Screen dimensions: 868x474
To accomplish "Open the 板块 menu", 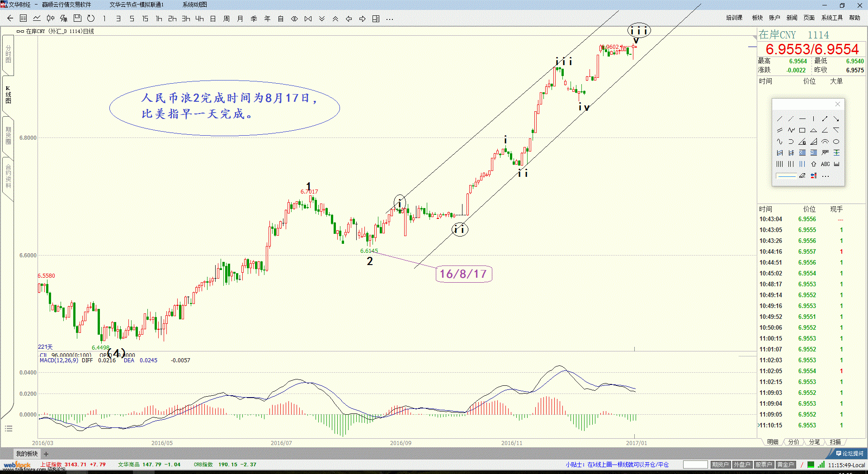I will point(757,18).
